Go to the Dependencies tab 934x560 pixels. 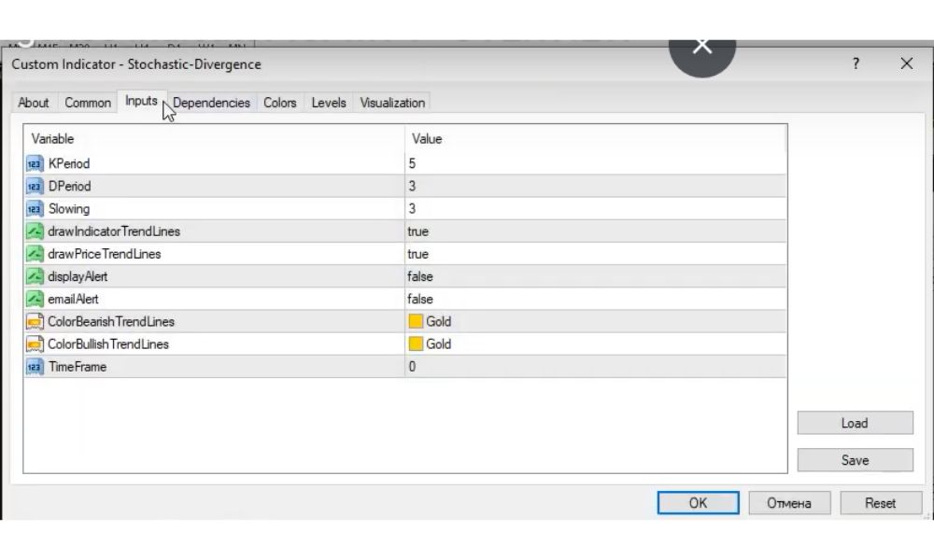(212, 103)
